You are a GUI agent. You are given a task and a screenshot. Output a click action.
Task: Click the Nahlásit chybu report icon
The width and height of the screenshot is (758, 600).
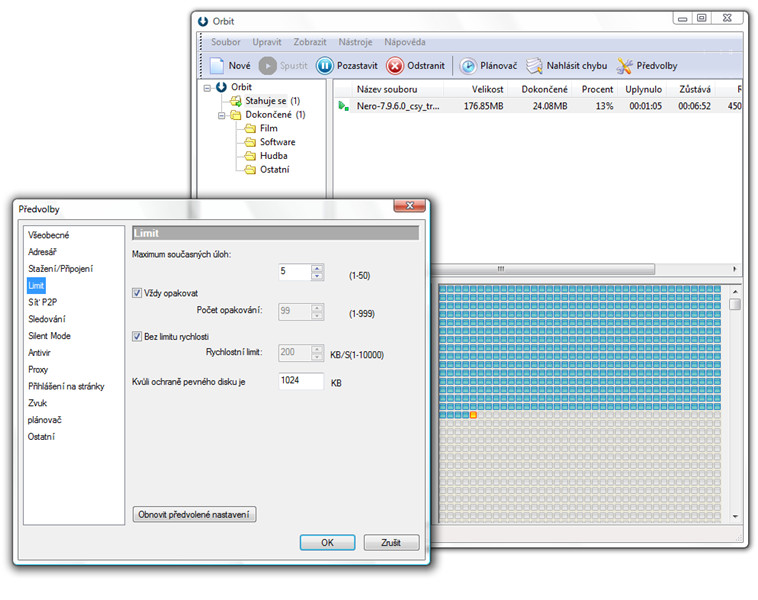[534, 66]
